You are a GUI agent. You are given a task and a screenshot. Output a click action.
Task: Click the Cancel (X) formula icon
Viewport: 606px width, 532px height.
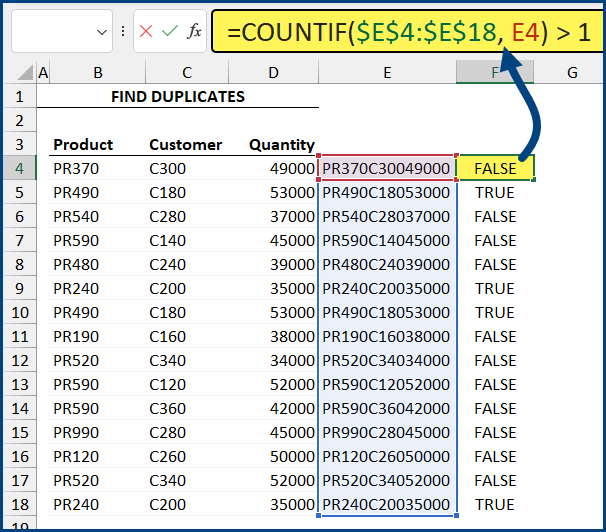pos(146,32)
